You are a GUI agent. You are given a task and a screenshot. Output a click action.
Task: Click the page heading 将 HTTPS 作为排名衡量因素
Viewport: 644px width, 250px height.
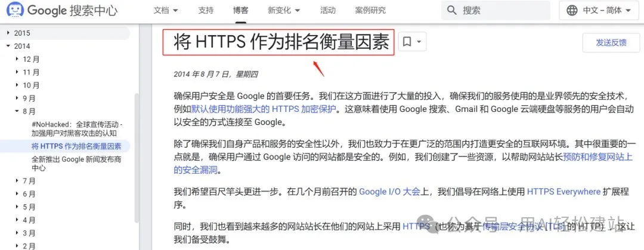(x=281, y=42)
